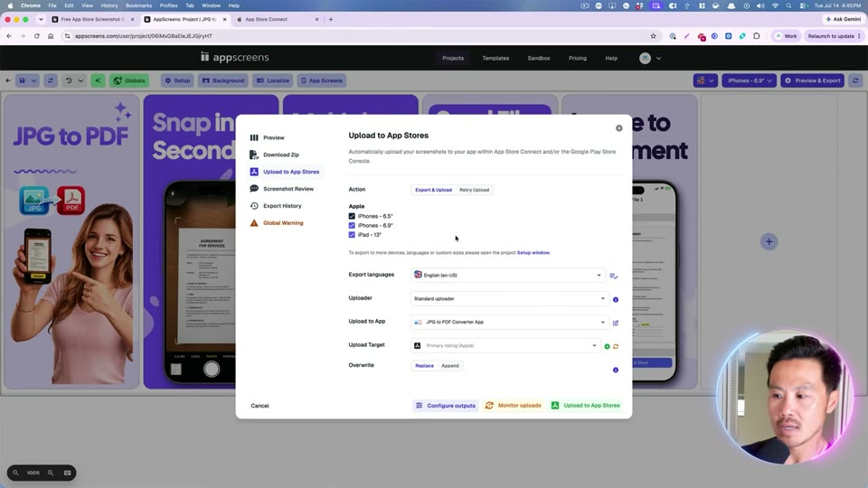Open the Localize toolbar button
The image size is (868, 488).
tap(272, 80)
